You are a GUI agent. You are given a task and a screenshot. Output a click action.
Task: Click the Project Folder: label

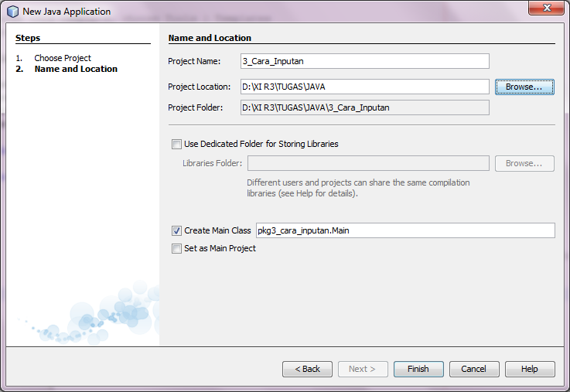[x=195, y=108]
